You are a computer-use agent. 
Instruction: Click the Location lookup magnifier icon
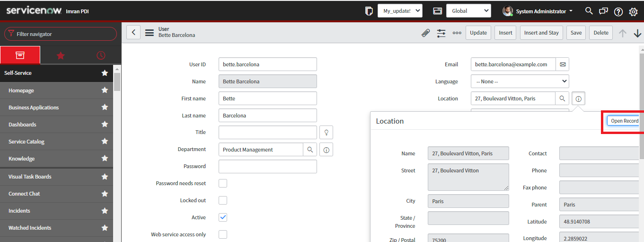562,99
